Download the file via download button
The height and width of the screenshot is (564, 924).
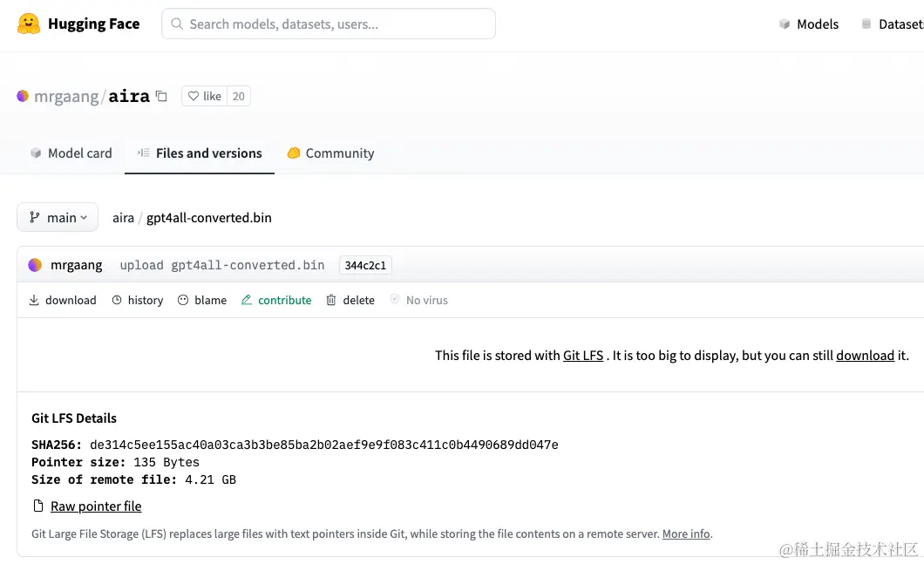click(63, 300)
